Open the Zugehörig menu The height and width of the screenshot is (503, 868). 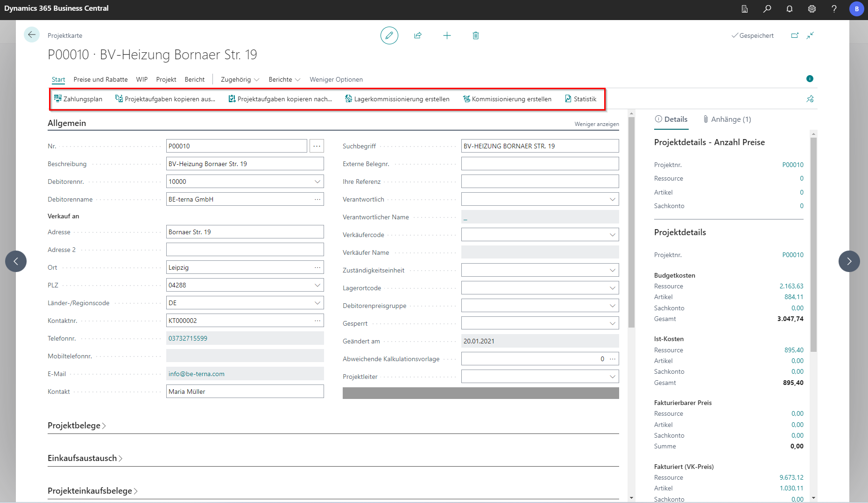[x=240, y=79]
